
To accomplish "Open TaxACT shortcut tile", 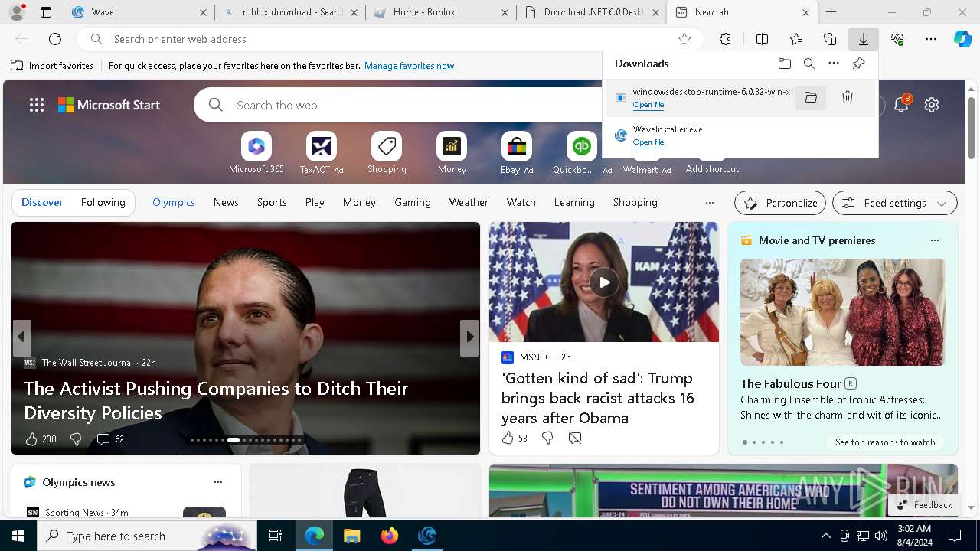I will pyautogui.click(x=322, y=153).
